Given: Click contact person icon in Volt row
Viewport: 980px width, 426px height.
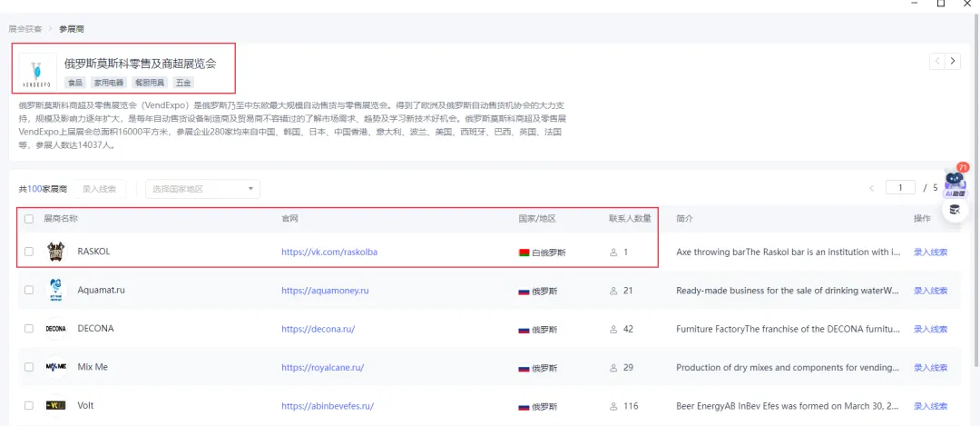Looking at the screenshot, I should [613, 407].
